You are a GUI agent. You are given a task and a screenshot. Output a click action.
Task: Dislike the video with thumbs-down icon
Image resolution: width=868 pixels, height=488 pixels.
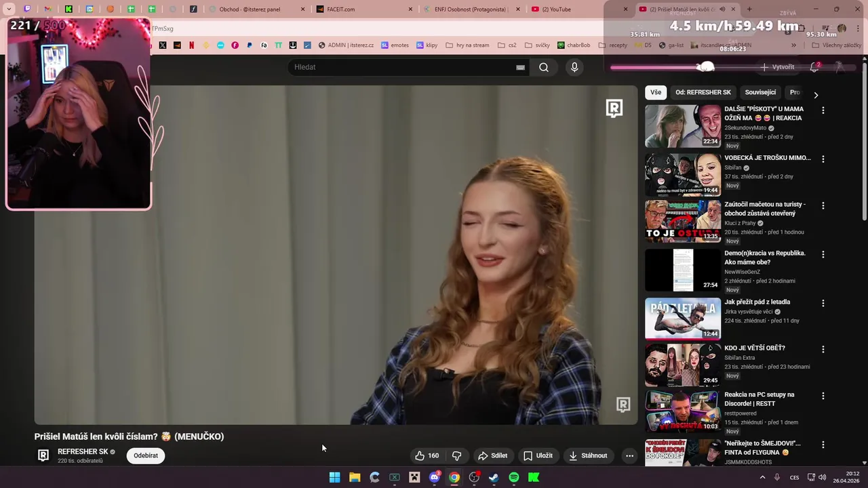pos(456,455)
